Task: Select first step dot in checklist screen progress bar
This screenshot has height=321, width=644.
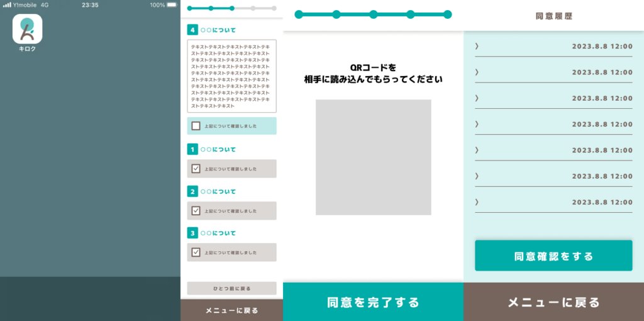Action: tap(189, 8)
